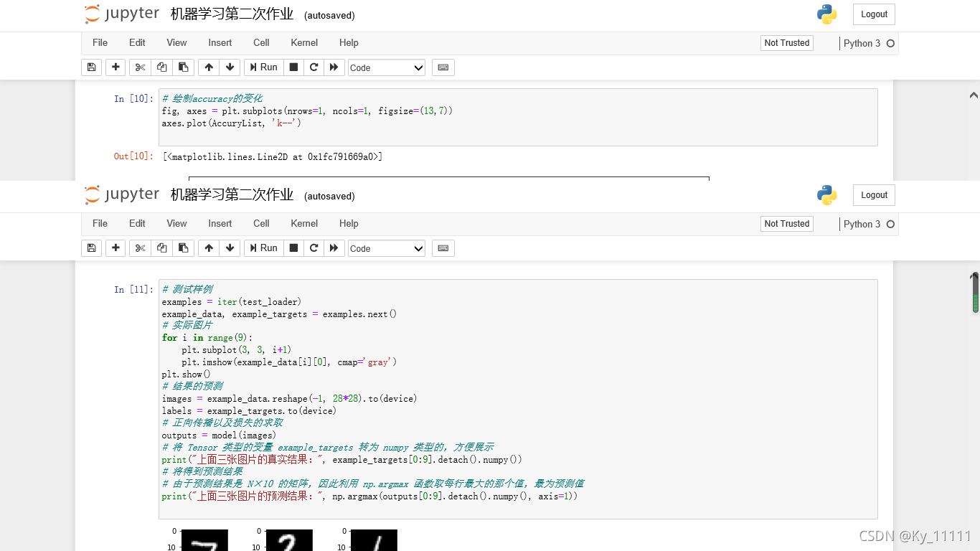The image size is (980, 551).
Task: Insert cell below with top toolbar plus icon
Action: pyautogui.click(x=116, y=67)
